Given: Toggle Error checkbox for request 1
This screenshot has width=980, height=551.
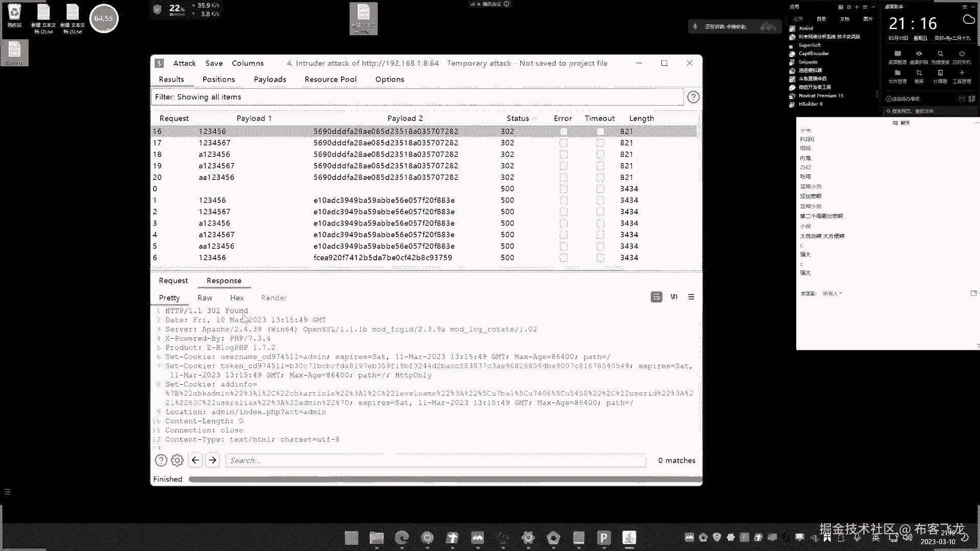Looking at the screenshot, I should 563,201.
